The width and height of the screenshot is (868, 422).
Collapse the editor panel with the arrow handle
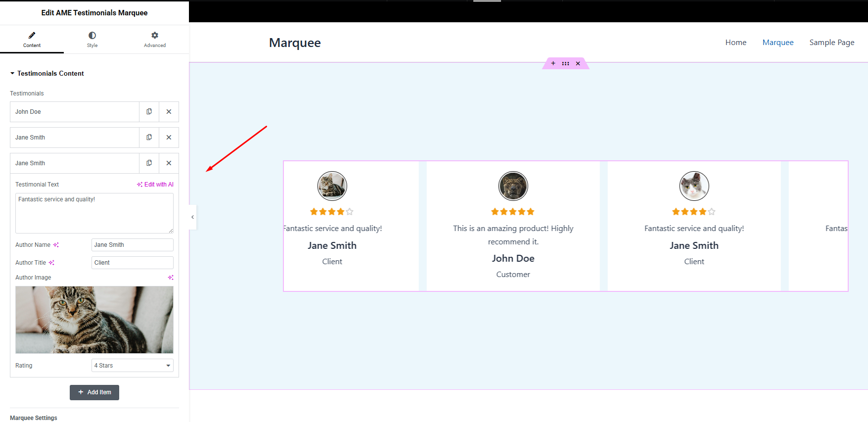tap(192, 217)
